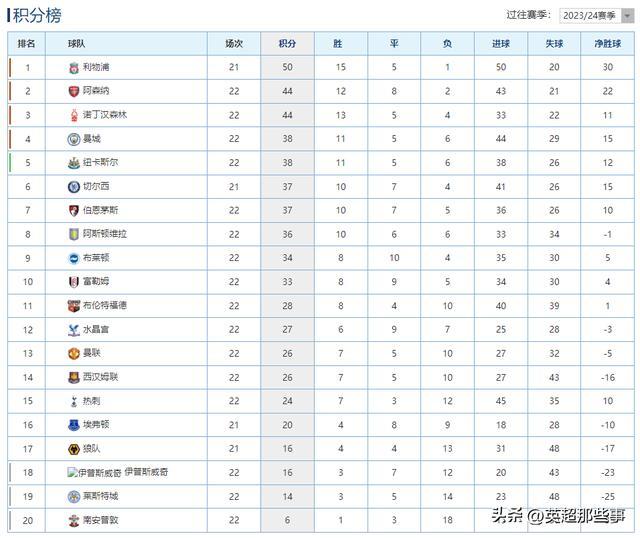Open the 2023/24赛季 season dropdown

(x=596, y=16)
